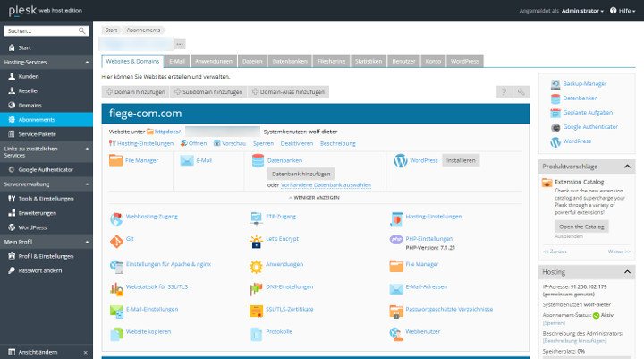The height and width of the screenshot is (359, 644).
Task: Open the FTP-Zugang icon
Action: pos(257,218)
